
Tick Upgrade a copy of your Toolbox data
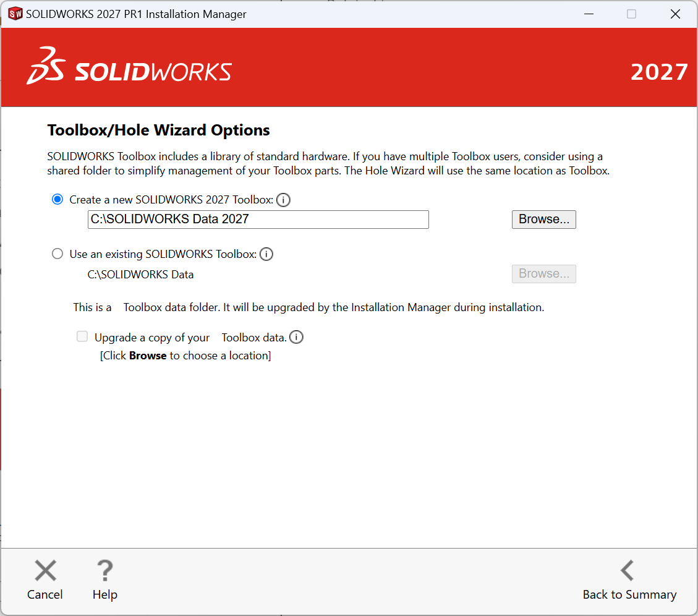coord(82,336)
